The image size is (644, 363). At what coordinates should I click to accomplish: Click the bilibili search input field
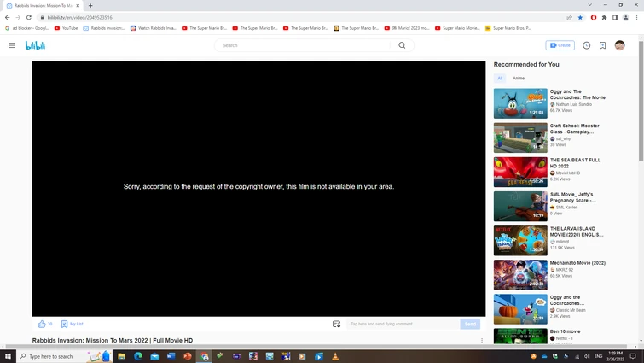click(x=304, y=45)
